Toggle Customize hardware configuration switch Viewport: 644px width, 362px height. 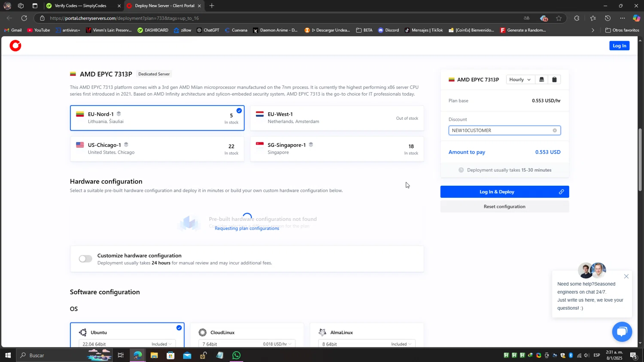click(x=85, y=259)
